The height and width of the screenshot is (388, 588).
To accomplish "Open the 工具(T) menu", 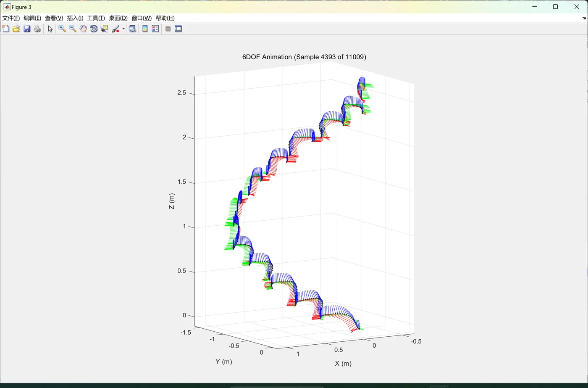I will (96, 18).
